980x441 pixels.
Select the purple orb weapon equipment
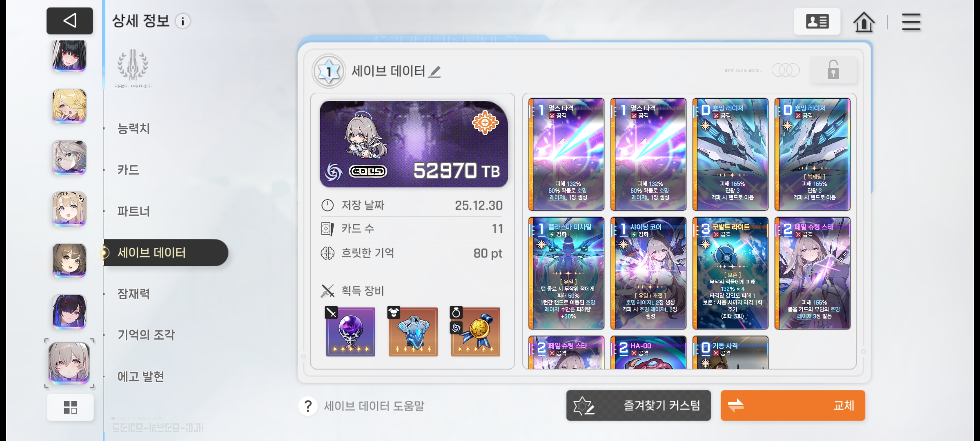click(350, 332)
